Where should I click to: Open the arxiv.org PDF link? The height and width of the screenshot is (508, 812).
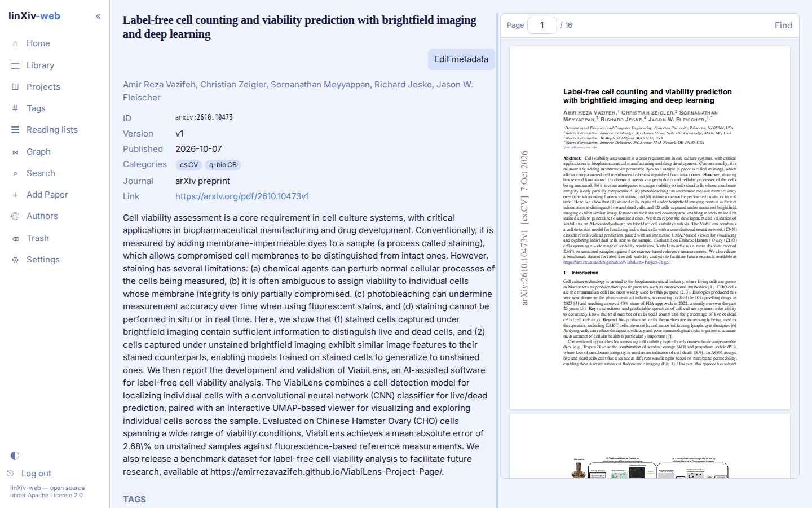click(x=242, y=196)
